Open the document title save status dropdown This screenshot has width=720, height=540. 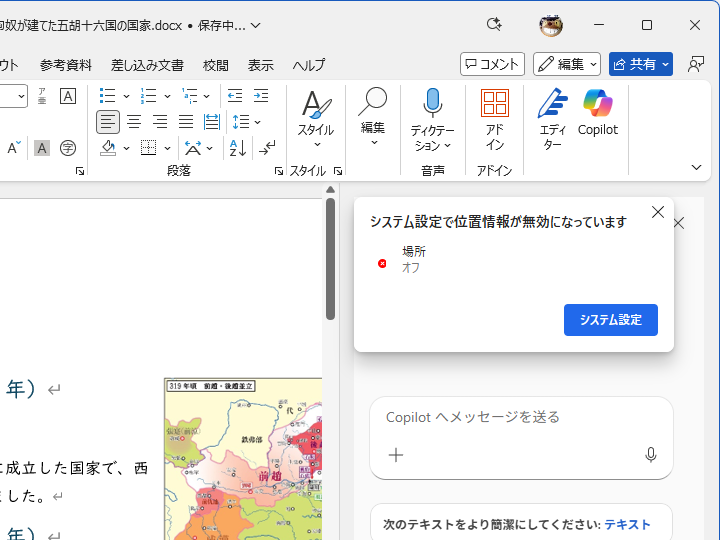[256, 25]
